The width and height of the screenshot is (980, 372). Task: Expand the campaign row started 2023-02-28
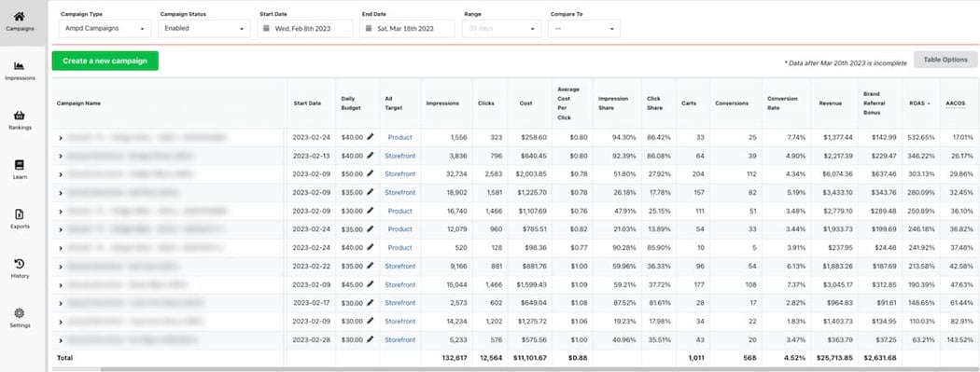pyautogui.click(x=61, y=340)
